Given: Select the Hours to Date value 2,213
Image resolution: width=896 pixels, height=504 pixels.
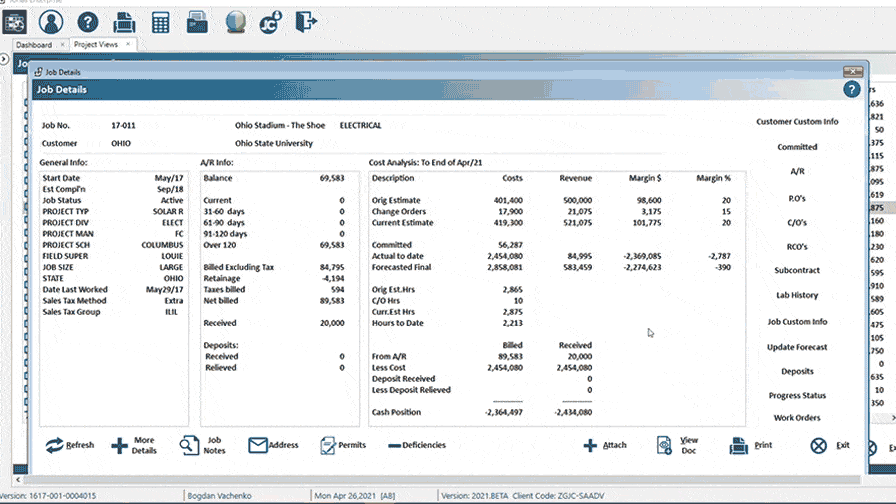Looking at the screenshot, I should click(513, 323).
